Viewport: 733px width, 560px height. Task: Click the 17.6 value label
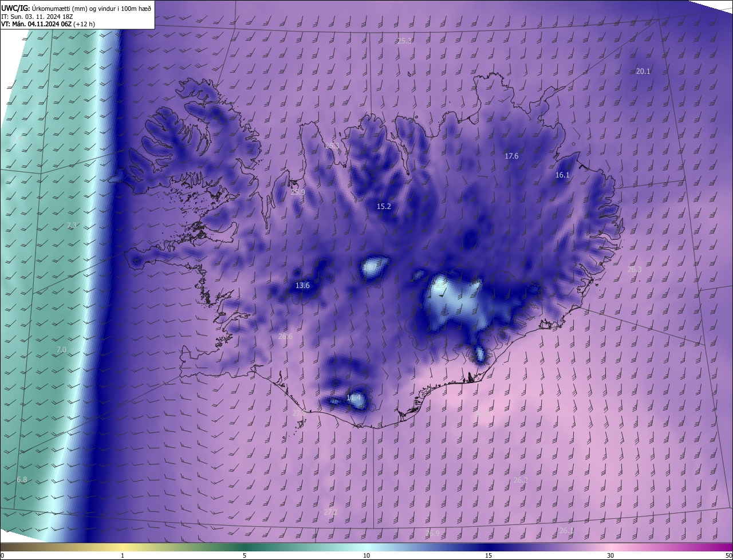[x=511, y=156]
